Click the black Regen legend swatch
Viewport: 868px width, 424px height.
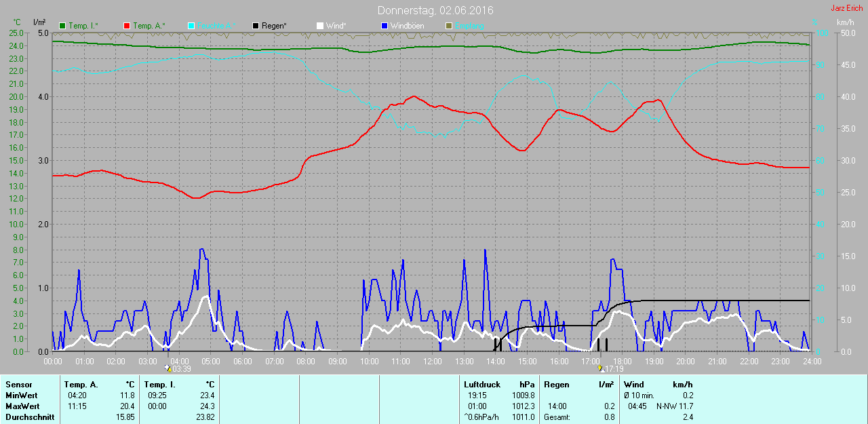coord(256,26)
